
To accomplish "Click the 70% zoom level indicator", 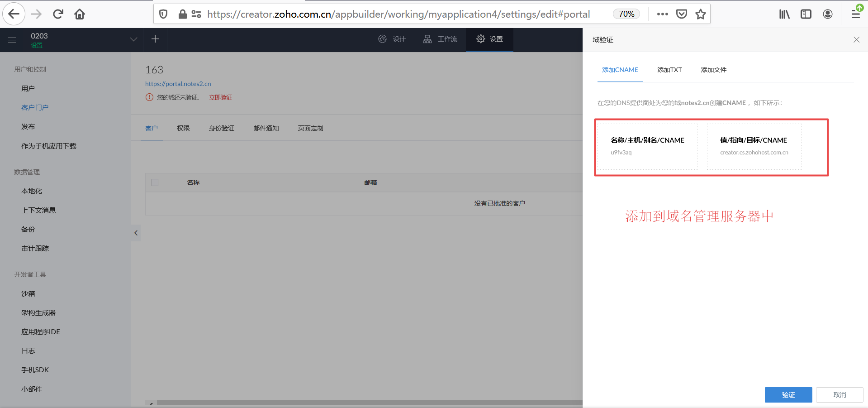I will (x=626, y=14).
